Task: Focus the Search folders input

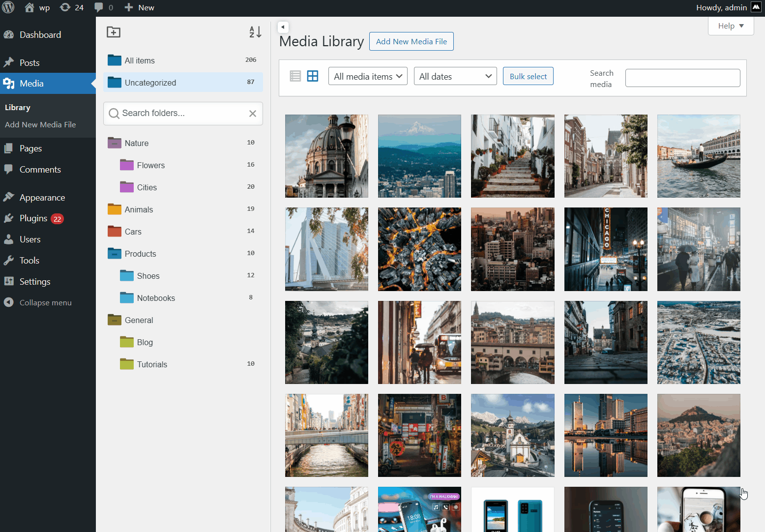Action: tap(183, 114)
